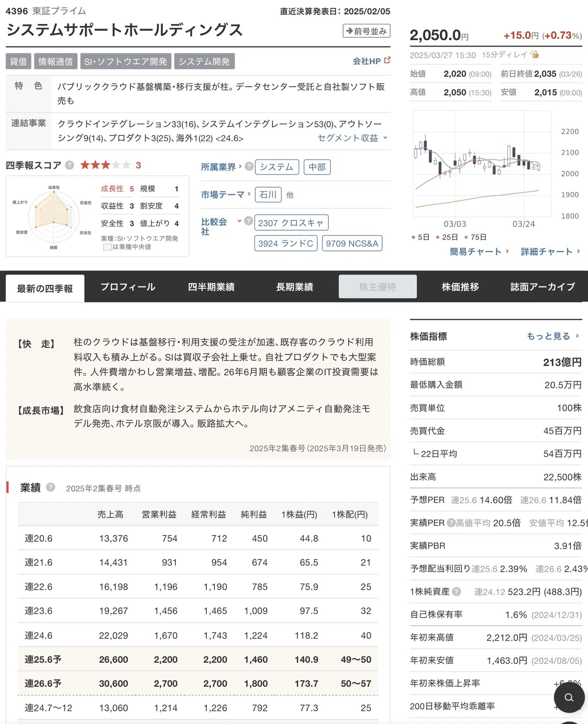Image resolution: width=588 pixels, height=724 pixels.
Task: Click the help icon next to 四季報スコア
Action: pyautogui.click(x=70, y=165)
